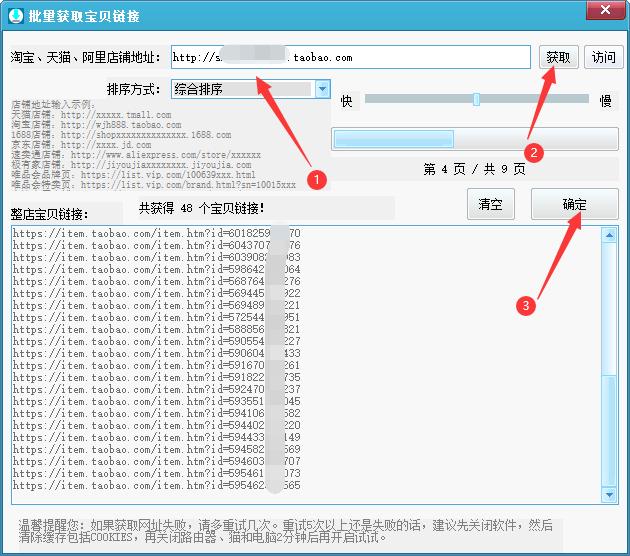Select the 综合排序 combo box
The width and height of the screenshot is (630, 556).
tap(251, 89)
